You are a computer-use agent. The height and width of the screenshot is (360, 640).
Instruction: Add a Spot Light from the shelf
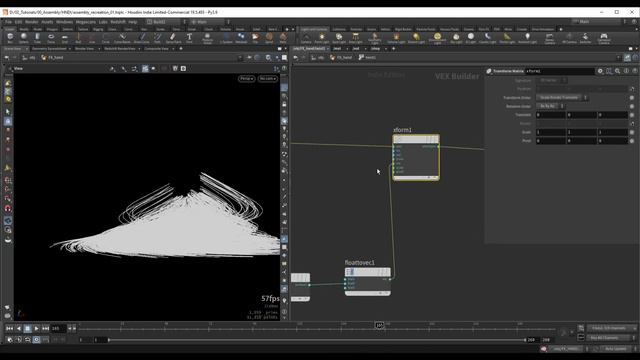(339, 38)
